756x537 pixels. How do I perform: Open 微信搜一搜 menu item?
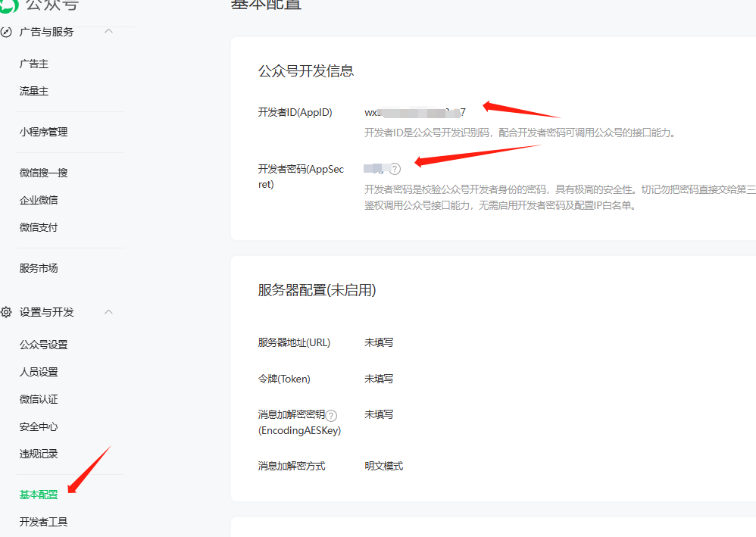tap(43, 173)
